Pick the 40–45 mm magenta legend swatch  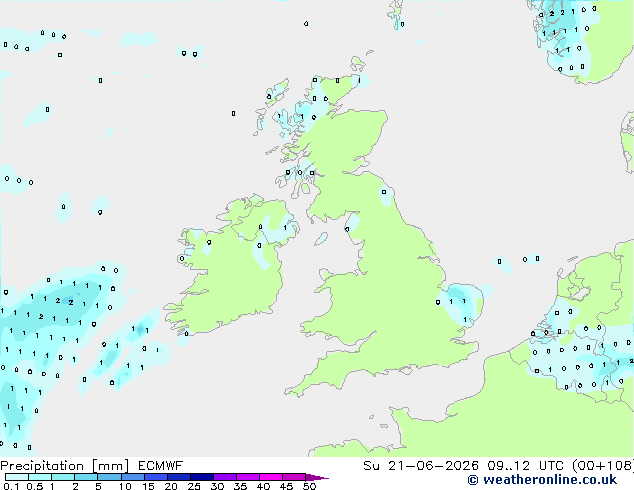tap(271, 477)
